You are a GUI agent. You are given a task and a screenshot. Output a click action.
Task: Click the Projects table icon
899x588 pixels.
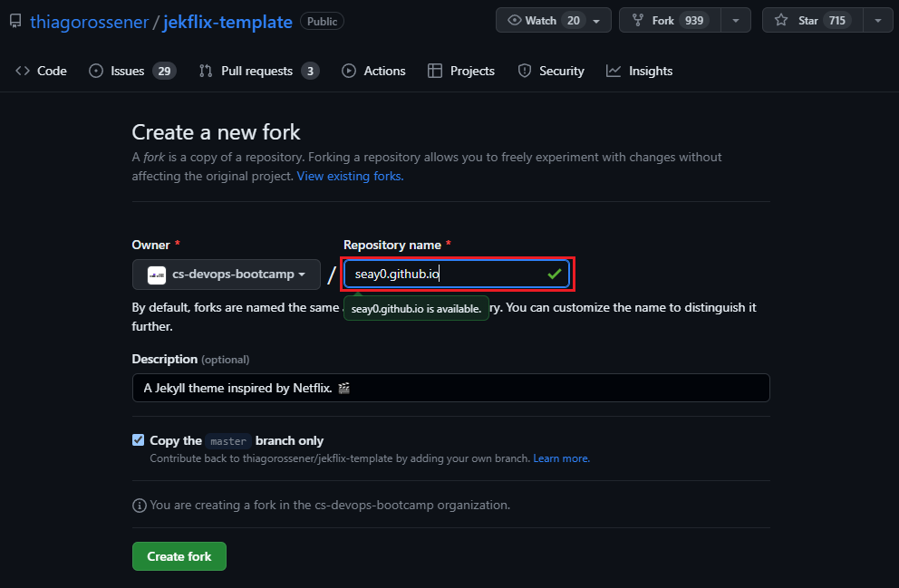pyautogui.click(x=435, y=71)
